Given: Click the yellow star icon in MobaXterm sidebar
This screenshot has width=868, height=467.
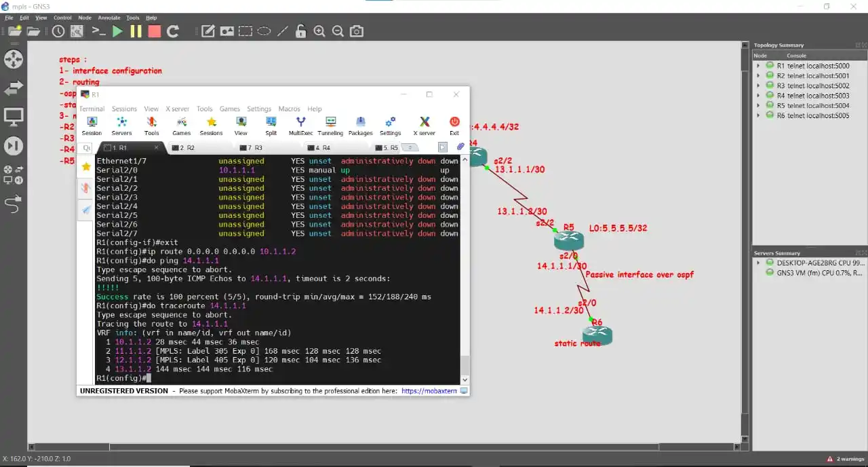Looking at the screenshot, I should (x=86, y=166).
